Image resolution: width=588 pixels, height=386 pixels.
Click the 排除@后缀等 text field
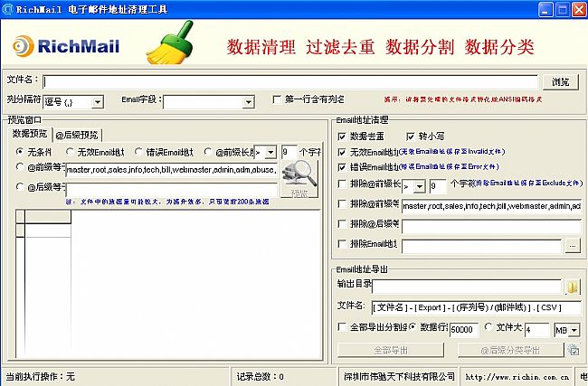[x=491, y=226]
